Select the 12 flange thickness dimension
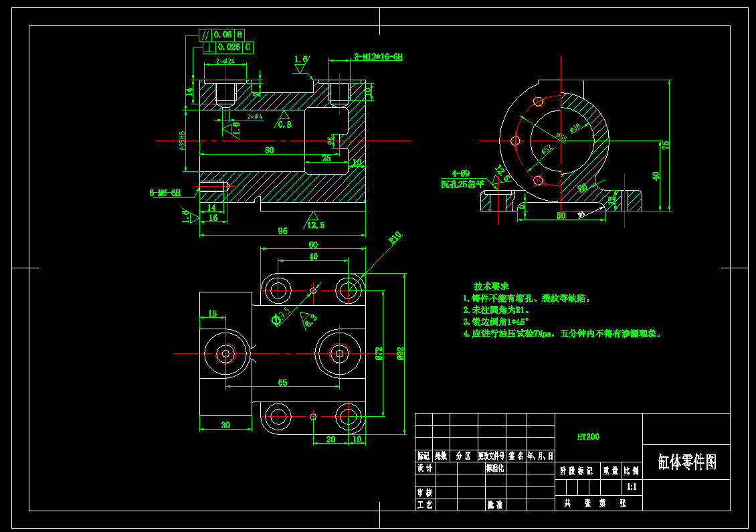The width and height of the screenshot is (756, 532). tap(612, 201)
